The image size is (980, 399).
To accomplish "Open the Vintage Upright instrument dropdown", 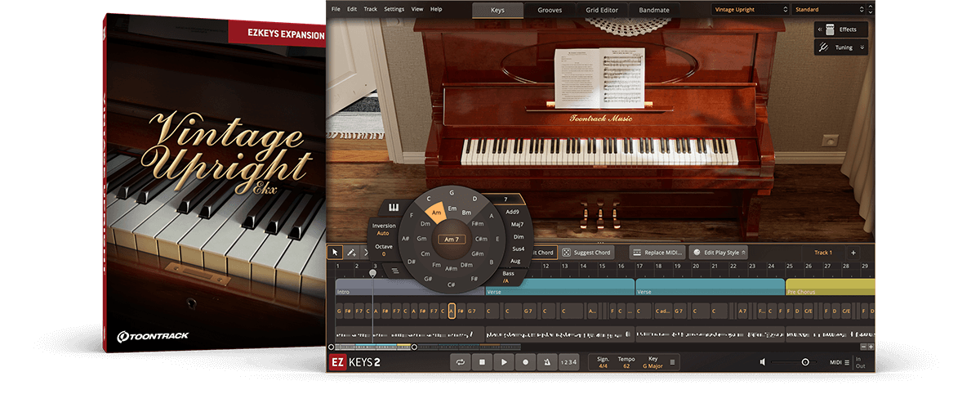I will click(749, 10).
